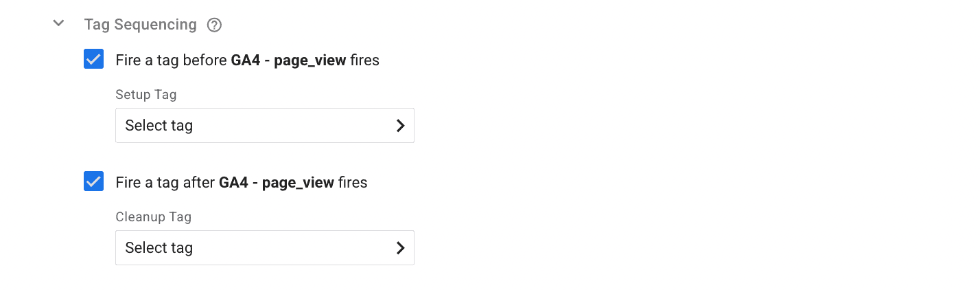Collapse the Tag Sequencing section chevron

point(59,24)
